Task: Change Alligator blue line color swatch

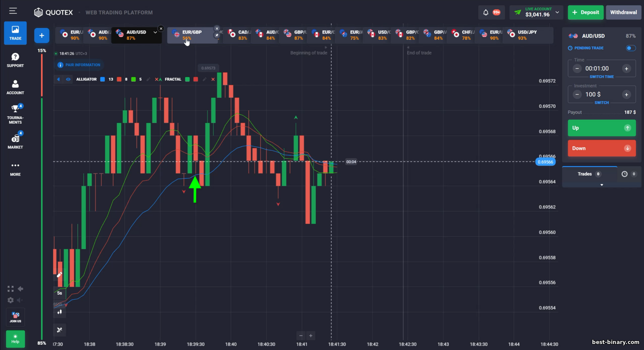Action: pyautogui.click(x=103, y=79)
